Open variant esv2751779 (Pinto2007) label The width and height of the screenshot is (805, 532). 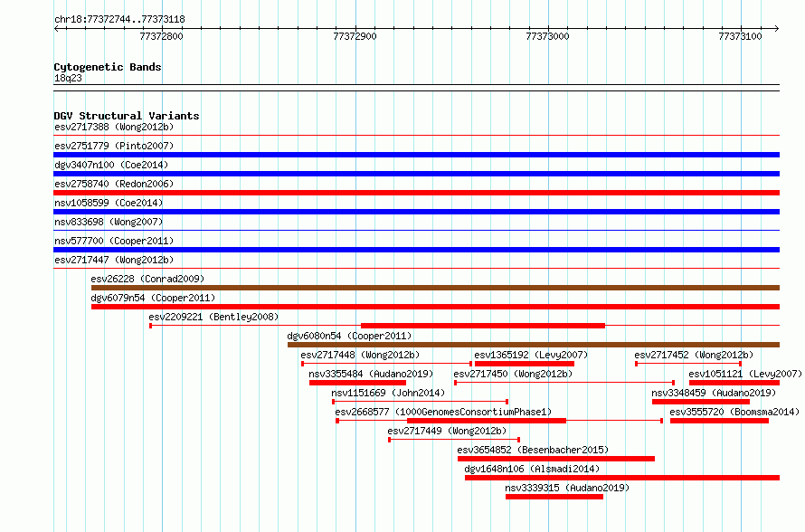(x=114, y=146)
